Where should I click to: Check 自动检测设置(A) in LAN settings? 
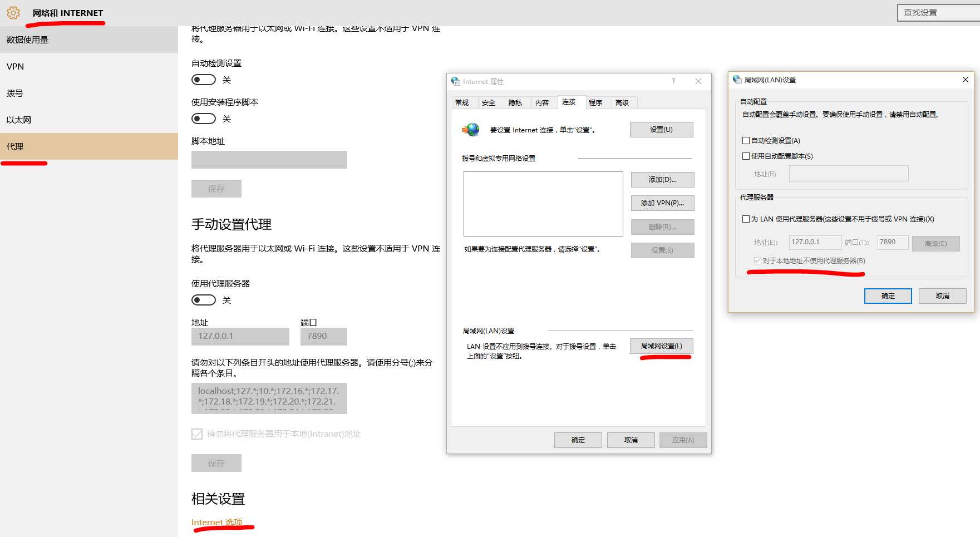(x=746, y=140)
